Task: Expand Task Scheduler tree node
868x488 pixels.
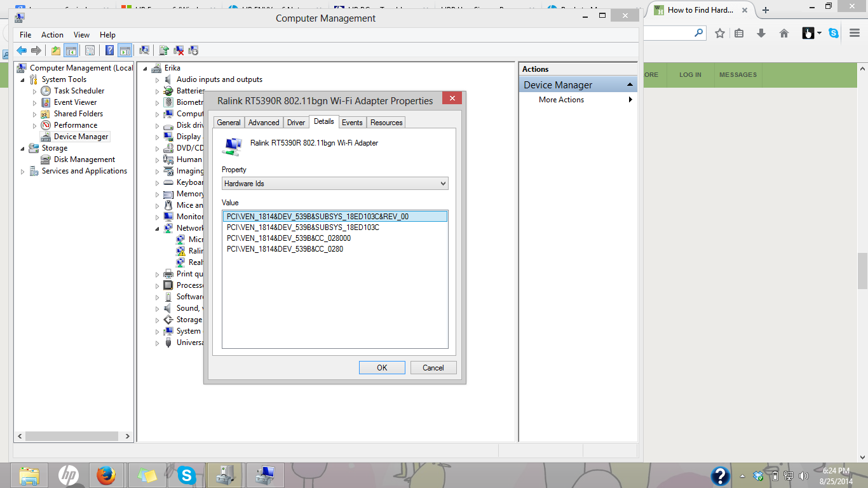Action: click(x=35, y=91)
